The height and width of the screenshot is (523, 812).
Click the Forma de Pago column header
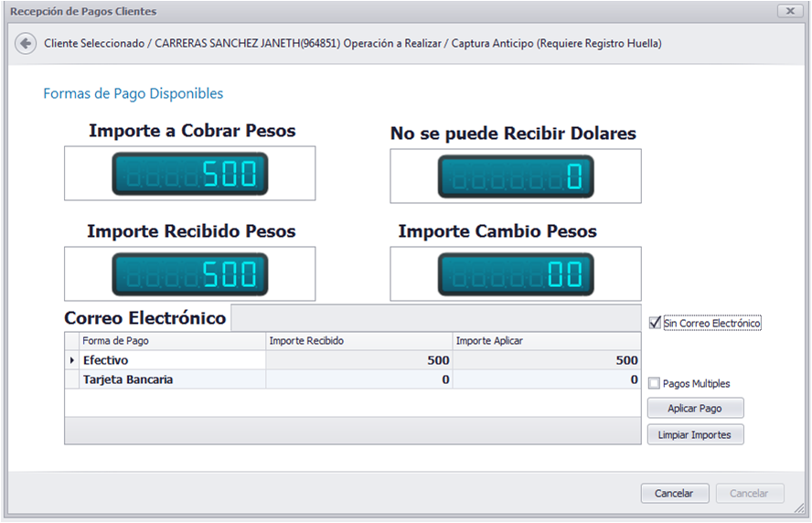(172, 341)
